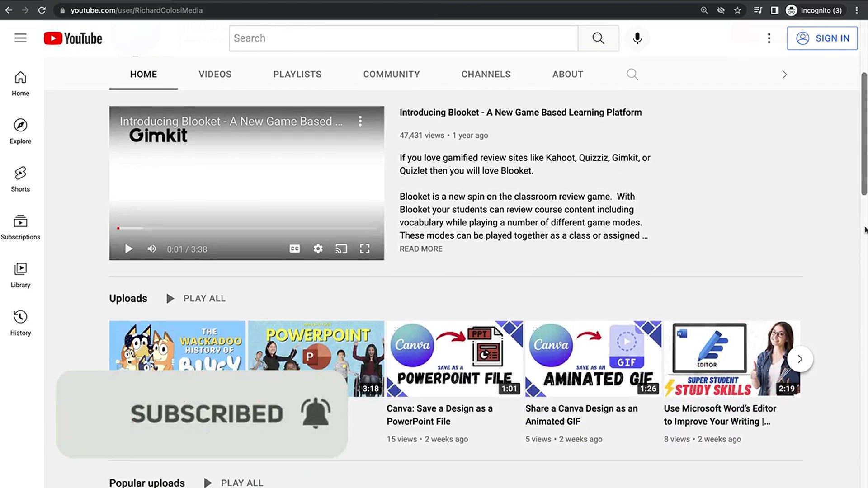Switch to the VIDEOS tab
The width and height of the screenshot is (868, 488).
point(215,74)
